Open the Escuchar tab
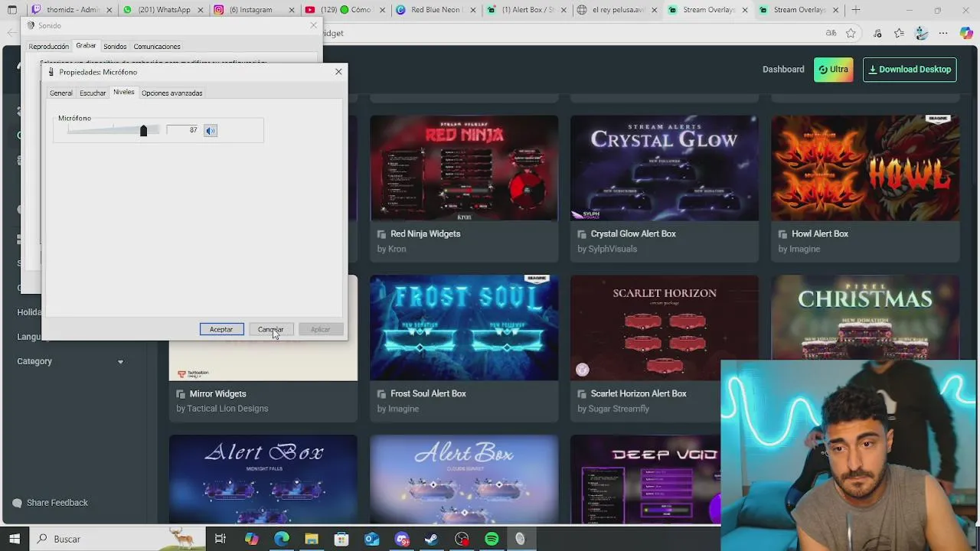This screenshot has height=551, width=980. coord(93,93)
